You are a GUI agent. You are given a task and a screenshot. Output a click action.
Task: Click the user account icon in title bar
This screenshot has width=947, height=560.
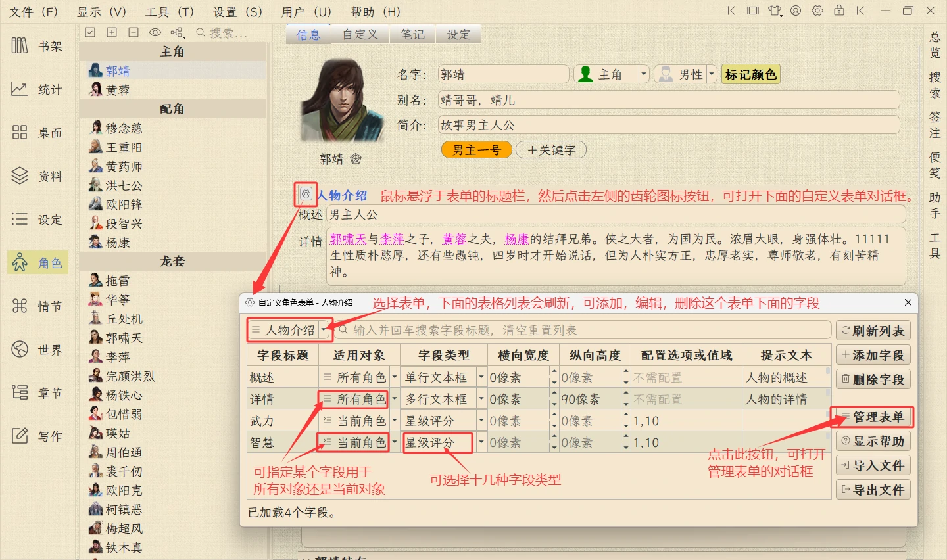[796, 11]
